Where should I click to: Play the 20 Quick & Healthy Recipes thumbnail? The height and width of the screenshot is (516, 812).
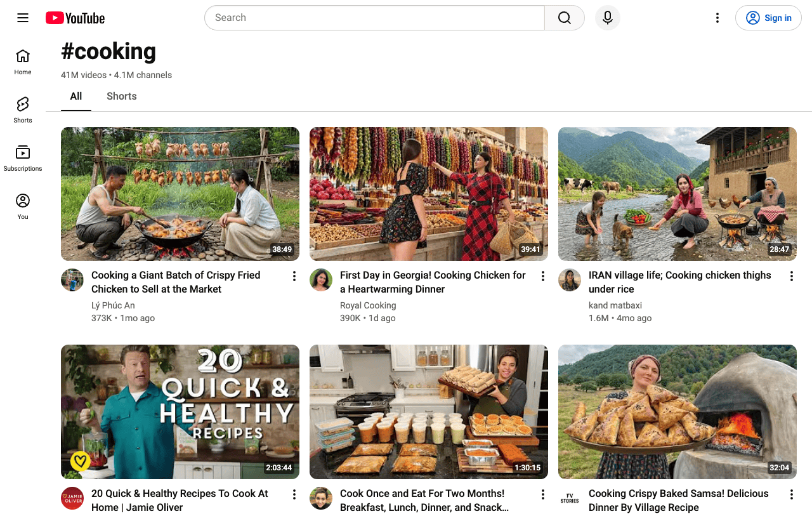180,412
